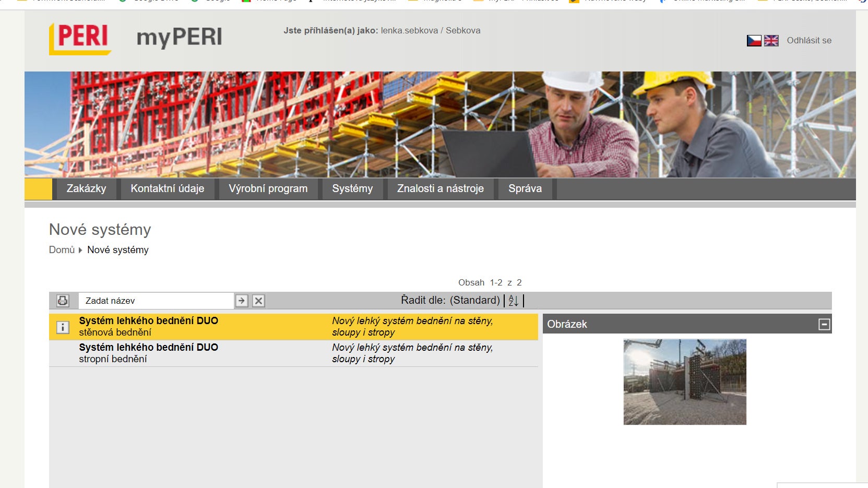Open the Řadit dle (Standard) sort selector

(474, 300)
